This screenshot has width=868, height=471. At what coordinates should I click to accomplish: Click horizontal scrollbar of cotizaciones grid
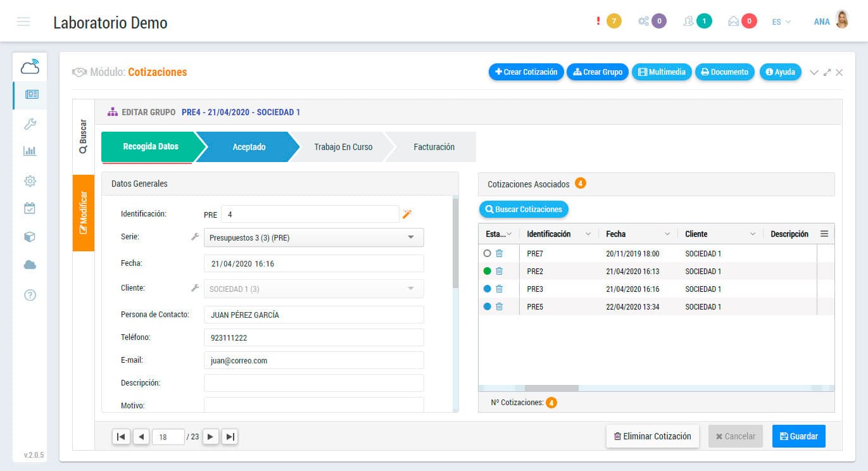click(551, 388)
